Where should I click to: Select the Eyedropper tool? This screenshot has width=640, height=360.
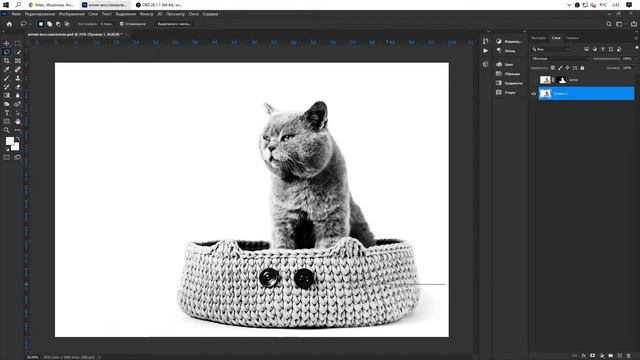coord(7,69)
